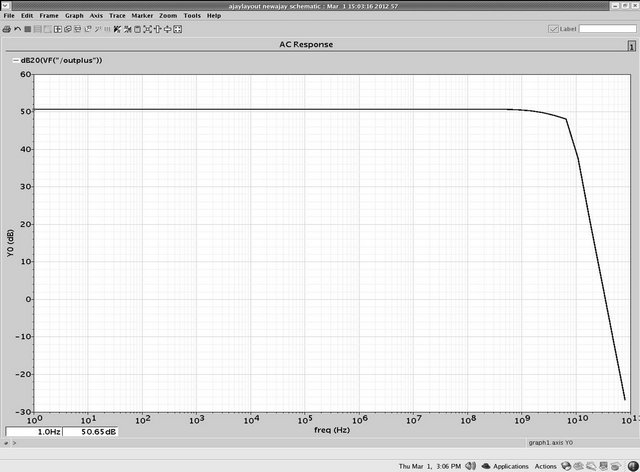Open the window menu button in the title bar
This screenshot has height=472, width=640.
point(5,6)
